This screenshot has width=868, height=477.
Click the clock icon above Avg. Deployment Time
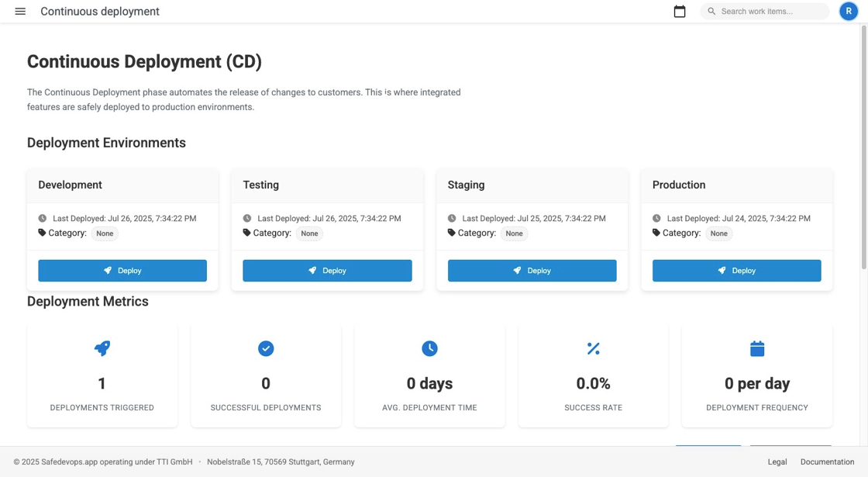click(429, 348)
